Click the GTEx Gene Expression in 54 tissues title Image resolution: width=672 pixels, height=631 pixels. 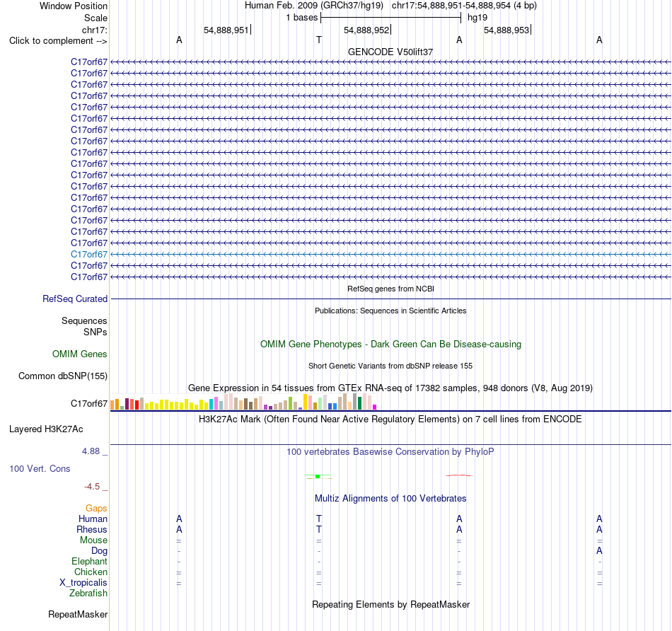(390, 388)
